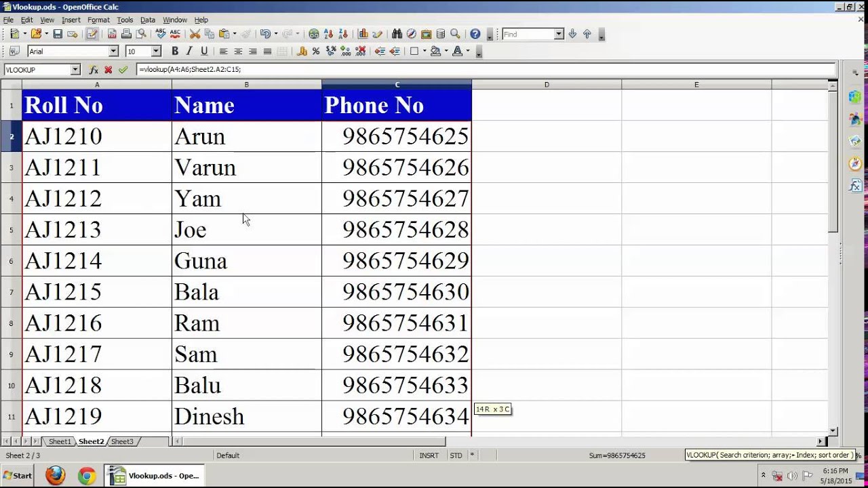Align text right icon
The width and height of the screenshot is (868, 488).
pyautogui.click(x=253, y=51)
